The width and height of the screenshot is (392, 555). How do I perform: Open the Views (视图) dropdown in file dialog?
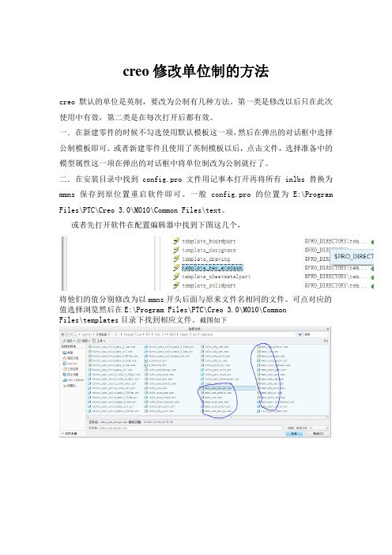click(83, 341)
